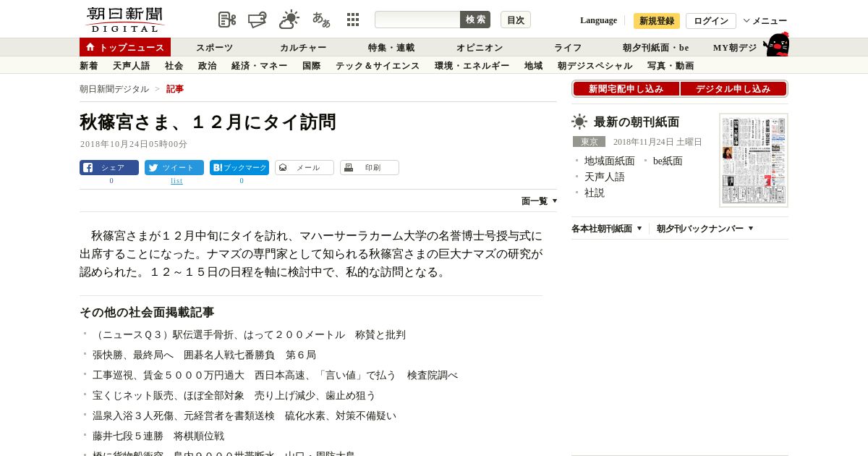The height and width of the screenshot is (456, 868).
Task: Open article 工事巡視、賃金5000万円過大
Action: tap(276, 375)
